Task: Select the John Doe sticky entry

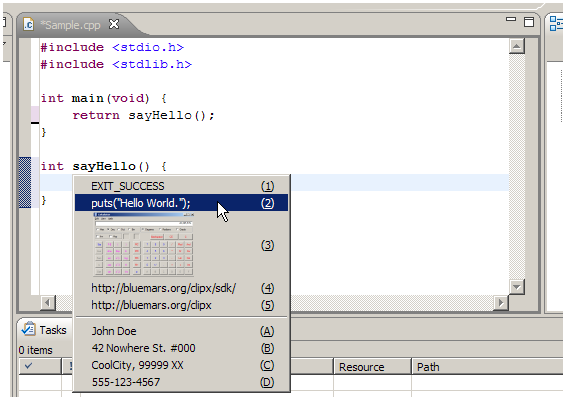Action: [x=181, y=331]
